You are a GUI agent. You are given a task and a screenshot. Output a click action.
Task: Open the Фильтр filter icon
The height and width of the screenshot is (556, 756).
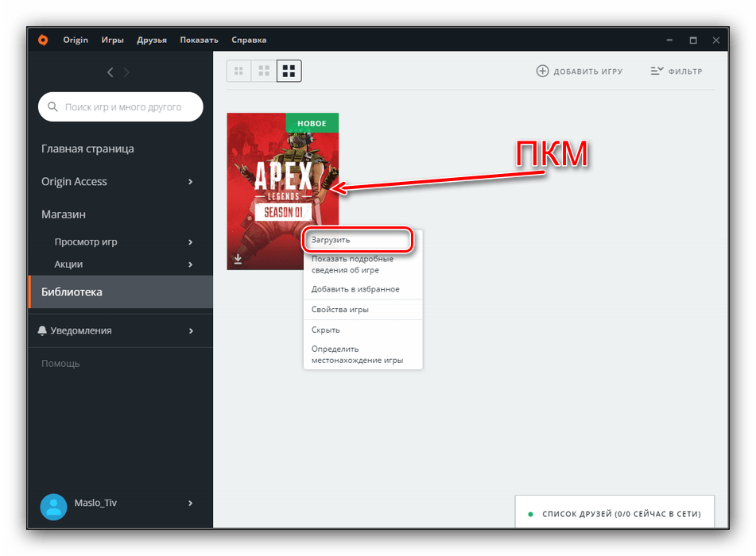(x=657, y=71)
